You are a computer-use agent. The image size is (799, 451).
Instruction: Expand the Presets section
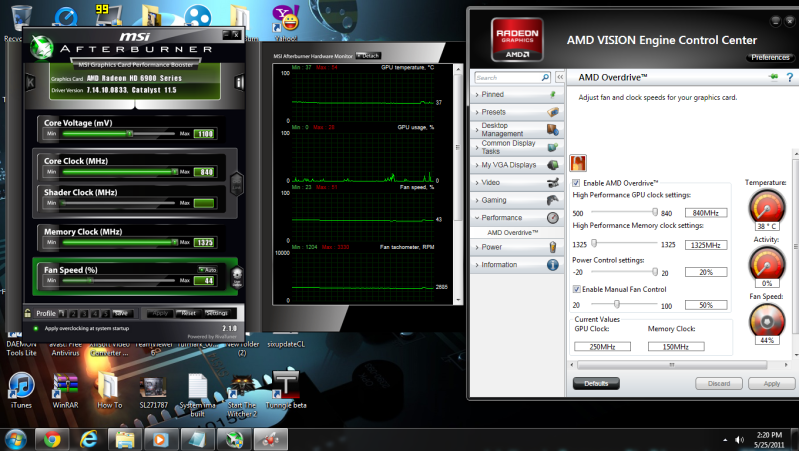coord(517,112)
